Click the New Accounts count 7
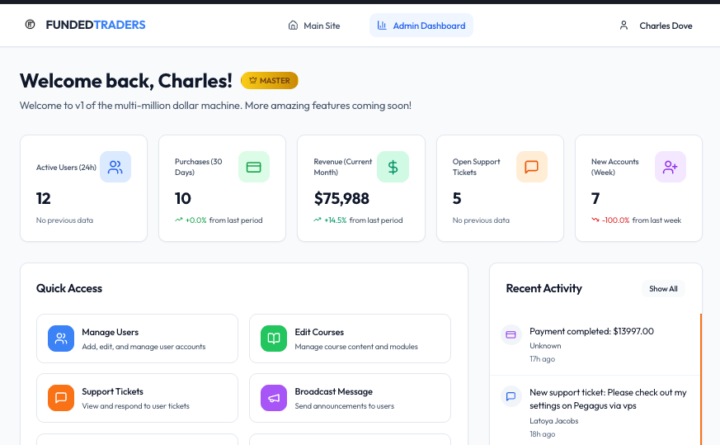The width and height of the screenshot is (720, 445). point(596,198)
